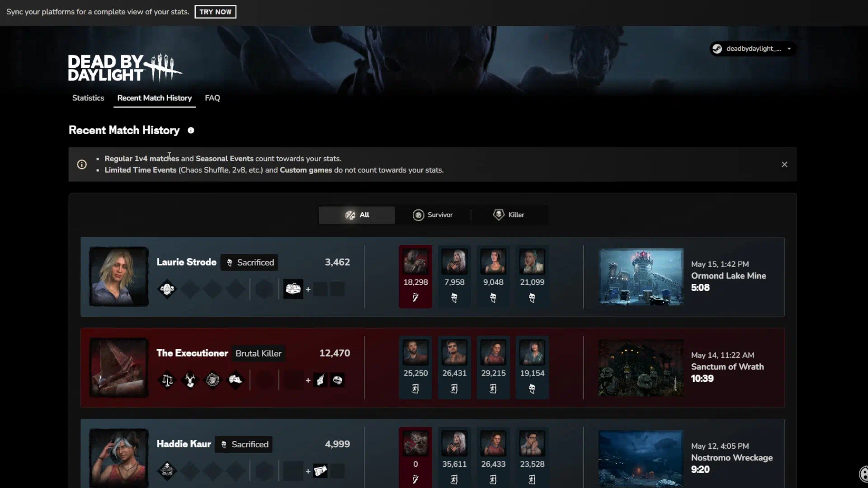Switch to the Statistics tab
The width and height of the screenshot is (868, 488).
tap(88, 98)
